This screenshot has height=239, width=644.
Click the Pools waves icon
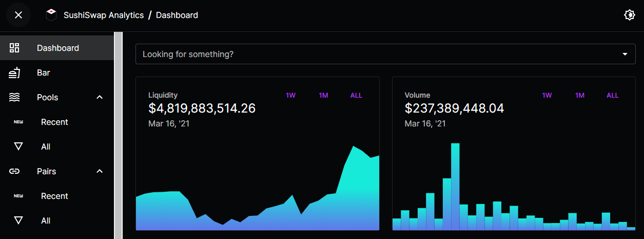point(14,97)
